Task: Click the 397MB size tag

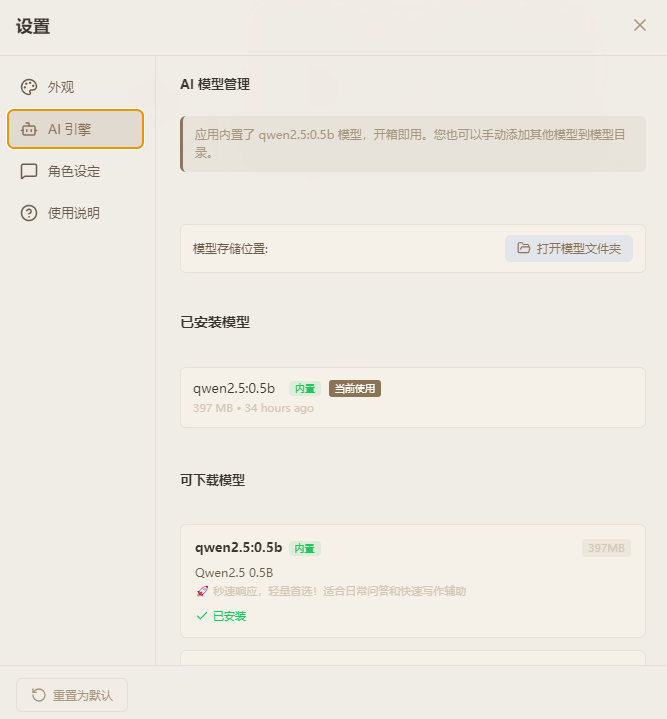Action: [606, 548]
